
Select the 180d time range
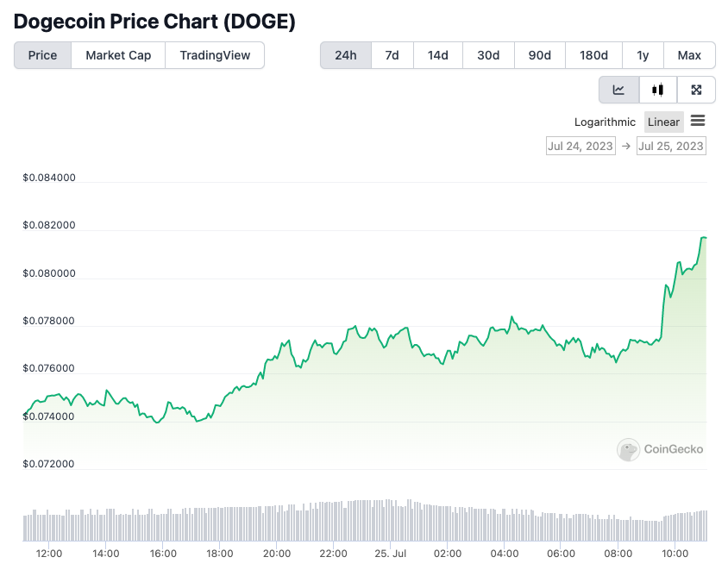(593, 55)
